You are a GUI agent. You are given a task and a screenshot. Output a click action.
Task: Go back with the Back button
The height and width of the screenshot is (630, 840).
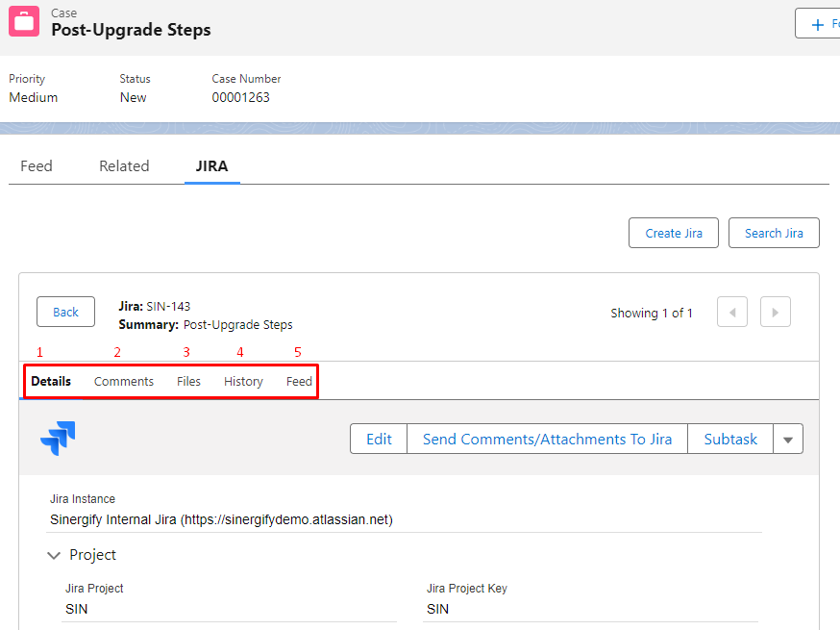tap(66, 312)
